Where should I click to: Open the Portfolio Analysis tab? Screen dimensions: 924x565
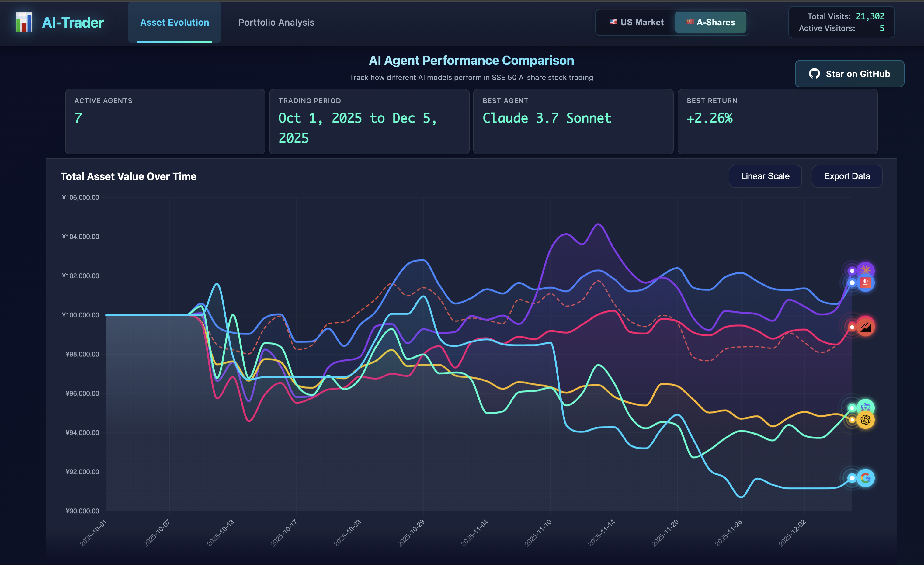[276, 23]
